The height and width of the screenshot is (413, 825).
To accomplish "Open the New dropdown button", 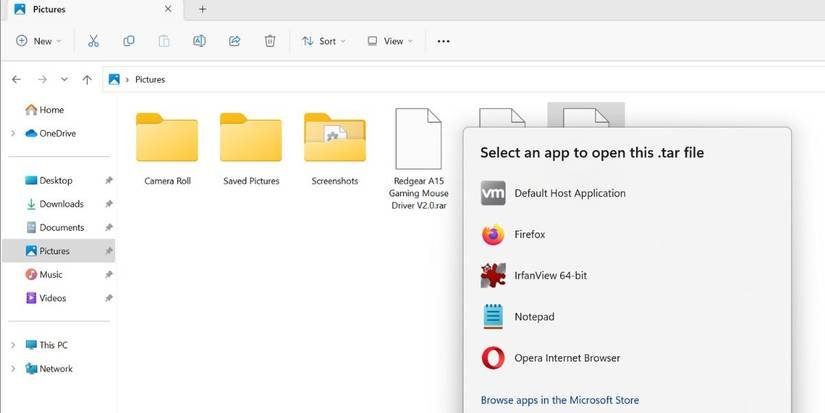I will 39,41.
